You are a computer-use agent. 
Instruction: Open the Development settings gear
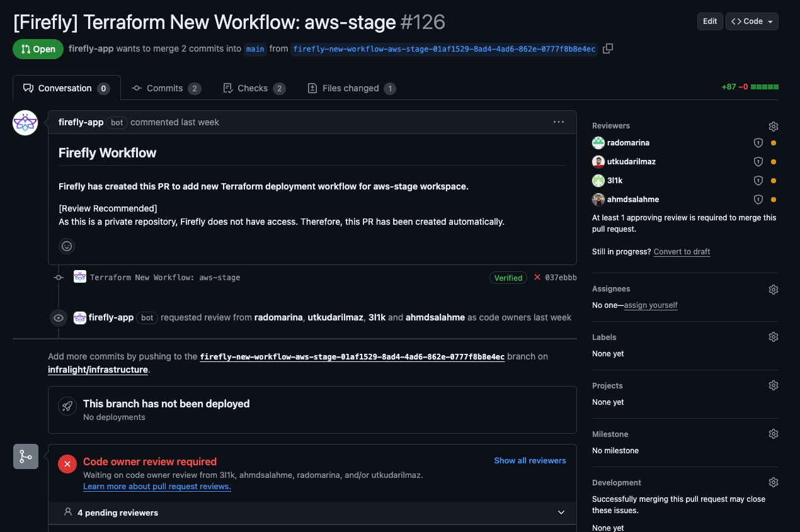point(774,482)
